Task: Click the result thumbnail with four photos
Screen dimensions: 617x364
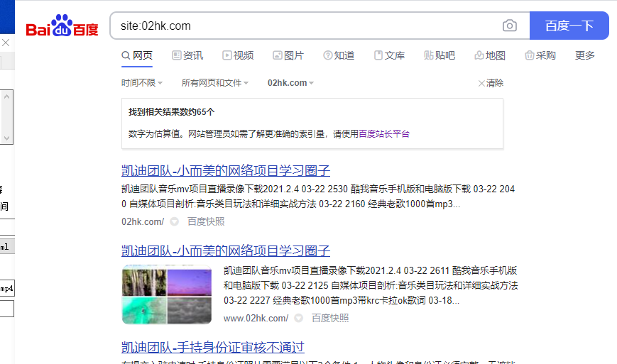Action: [167, 294]
